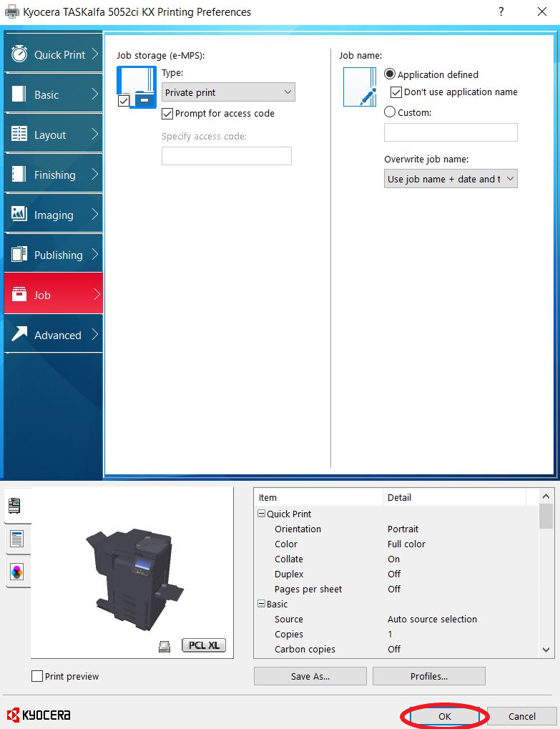Click the Specify access code field
560x729 pixels.
pyautogui.click(x=226, y=156)
